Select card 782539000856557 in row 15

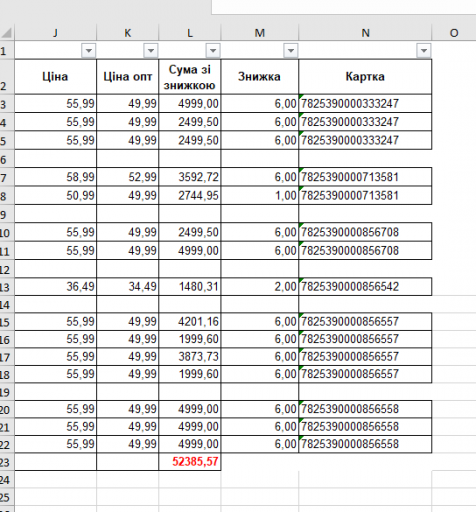point(365,322)
